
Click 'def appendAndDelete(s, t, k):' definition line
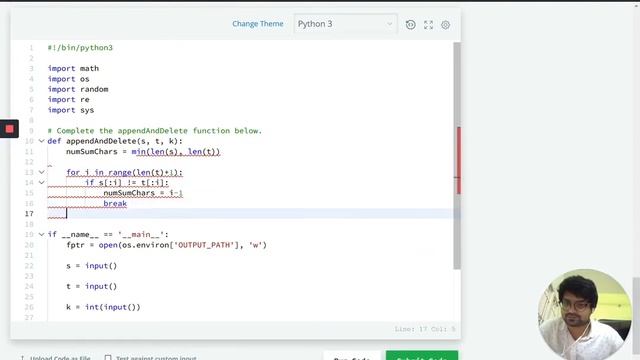(x=115, y=141)
